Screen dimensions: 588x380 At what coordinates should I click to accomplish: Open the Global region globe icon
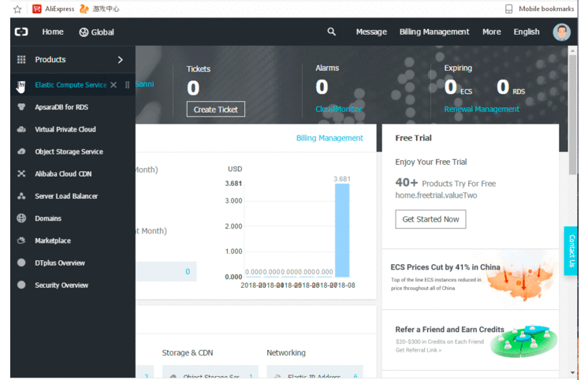coord(84,32)
